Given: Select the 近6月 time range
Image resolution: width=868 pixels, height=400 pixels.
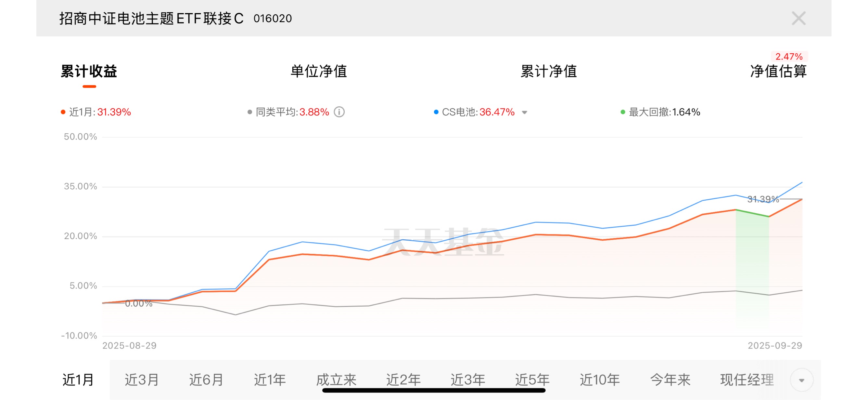Looking at the screenshot, I should point(206,380).
